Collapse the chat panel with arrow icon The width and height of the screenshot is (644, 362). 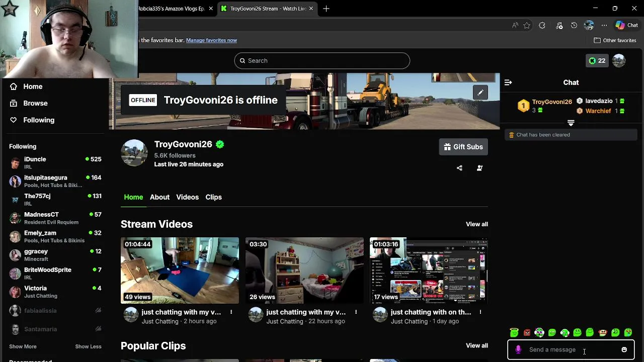[x=508, y=82]
